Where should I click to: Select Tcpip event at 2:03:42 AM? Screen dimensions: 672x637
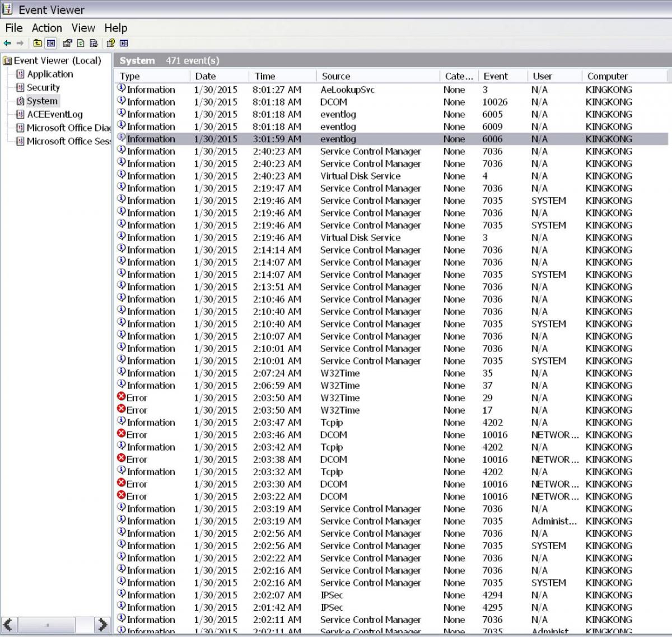coord(391,447)
